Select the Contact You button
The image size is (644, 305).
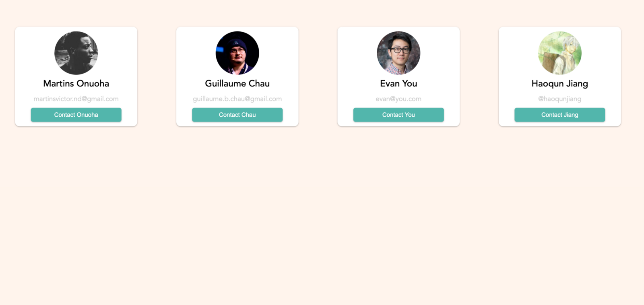click(x=398, y=115)
